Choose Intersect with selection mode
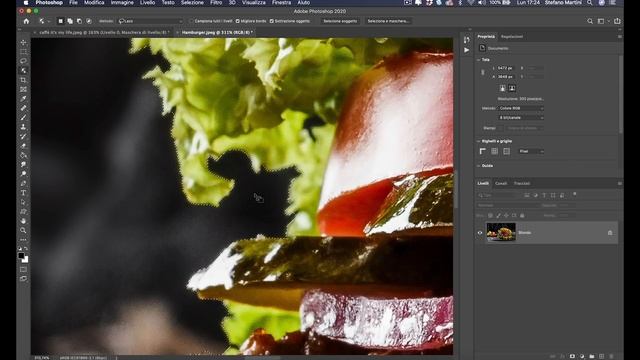This screenshot has width=640, height=360. pyautogui.click(x=89, y=21)
